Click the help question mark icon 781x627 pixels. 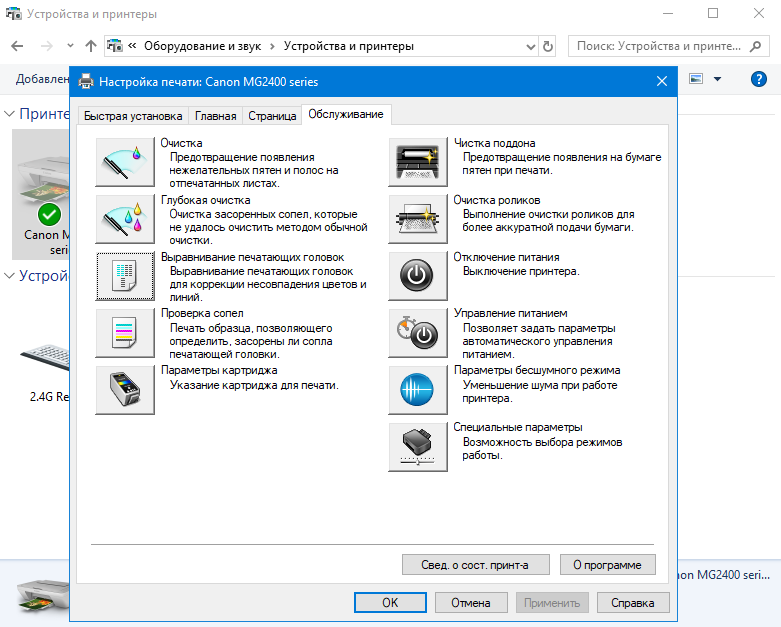(759, 79)
